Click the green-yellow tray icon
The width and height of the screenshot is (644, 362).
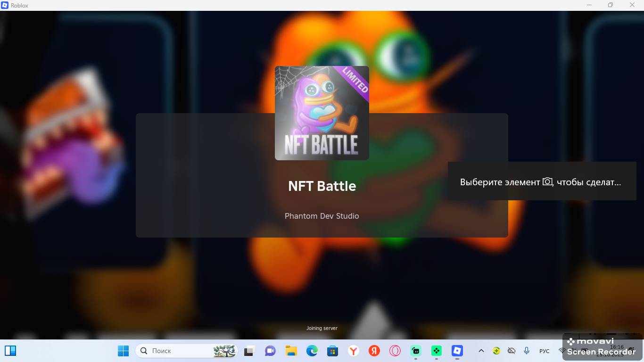(496, 351)
